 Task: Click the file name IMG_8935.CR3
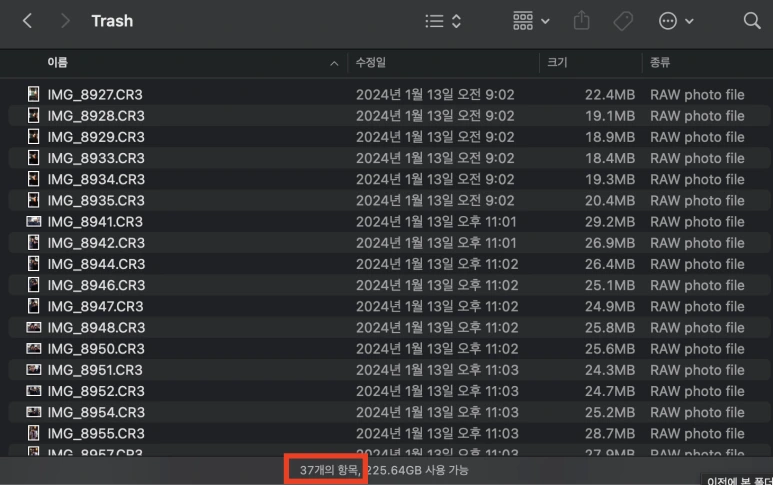coord(96,201)
